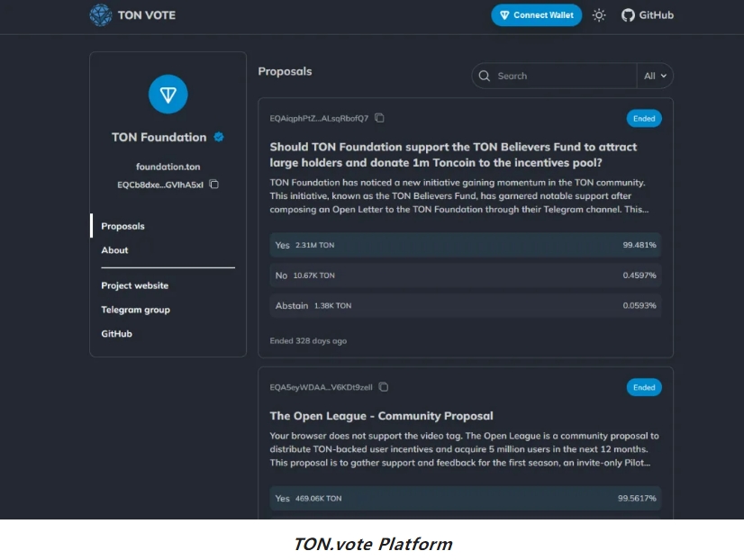This screenshot has width=744, height=560.
Task: Toggle light theme with sun icon
Action: 599,15
